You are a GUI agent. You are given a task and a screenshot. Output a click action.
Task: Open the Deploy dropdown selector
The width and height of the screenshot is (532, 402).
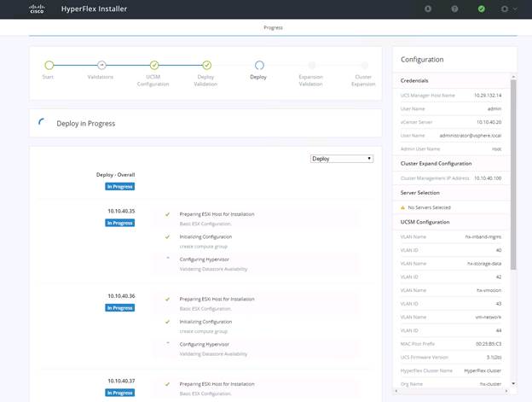tap(342, 159)
